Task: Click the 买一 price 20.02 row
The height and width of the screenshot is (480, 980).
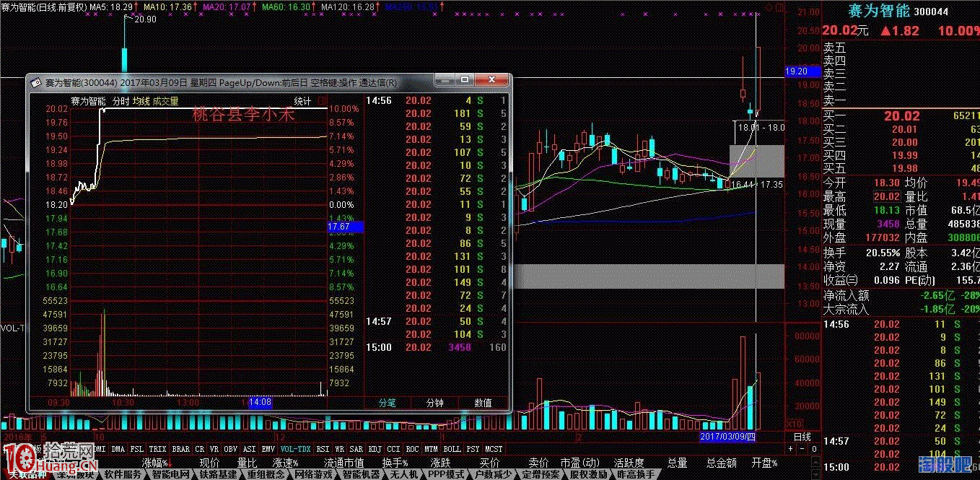Action: [x=901, y=116]
